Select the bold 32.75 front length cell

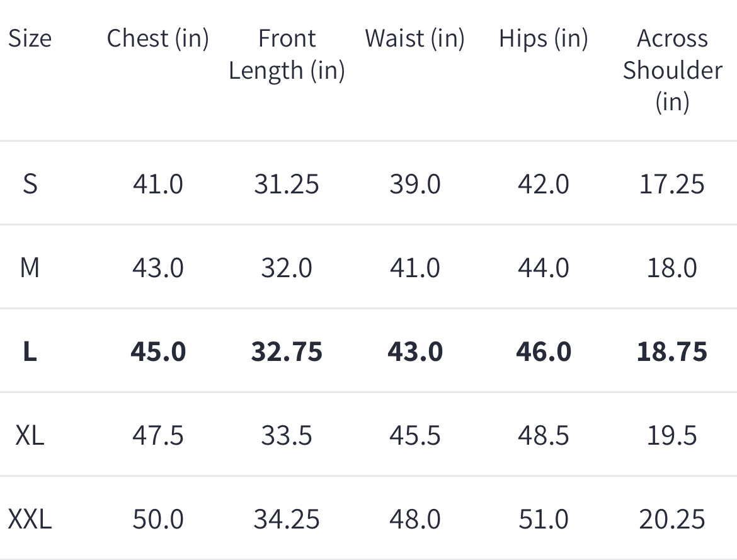pyautogui.click(x=287, y=351)
